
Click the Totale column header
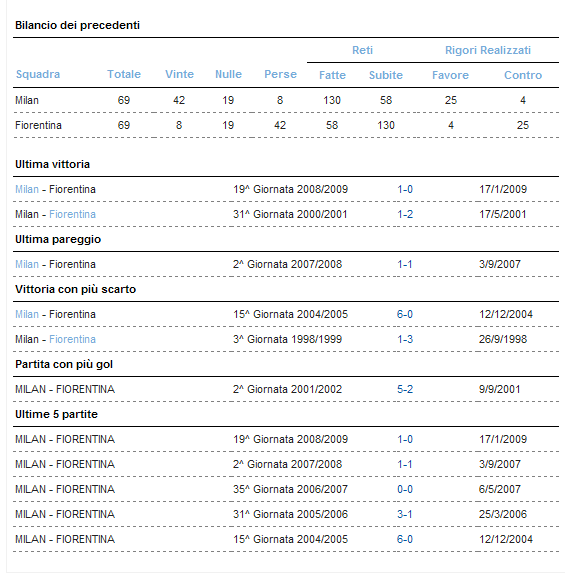[x=124, y=74]
